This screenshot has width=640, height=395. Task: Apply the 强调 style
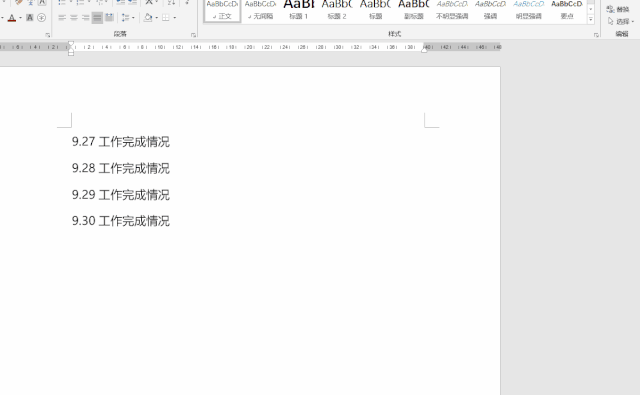click(491, 11)
